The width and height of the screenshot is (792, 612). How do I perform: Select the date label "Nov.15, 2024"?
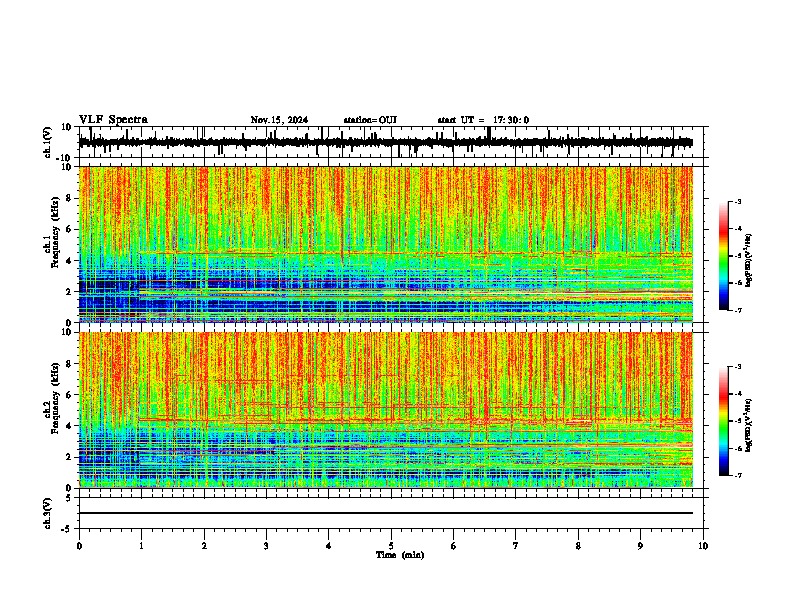(x=279, y=120)
